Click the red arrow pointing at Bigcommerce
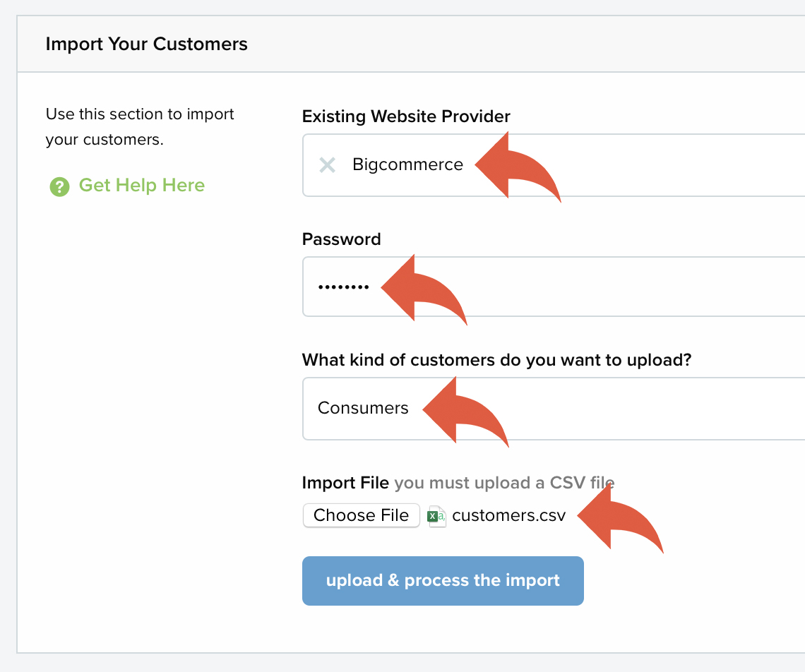 518,167
